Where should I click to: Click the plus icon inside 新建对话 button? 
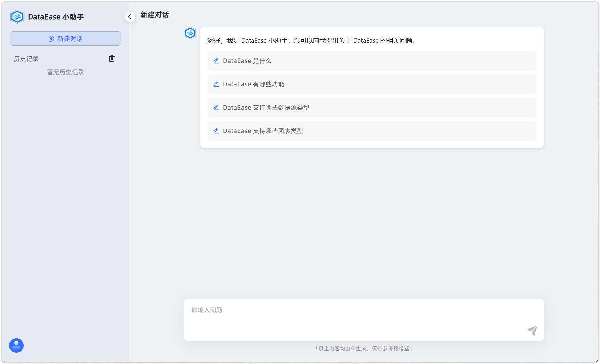pyautogui.click(x=51, y=38)
